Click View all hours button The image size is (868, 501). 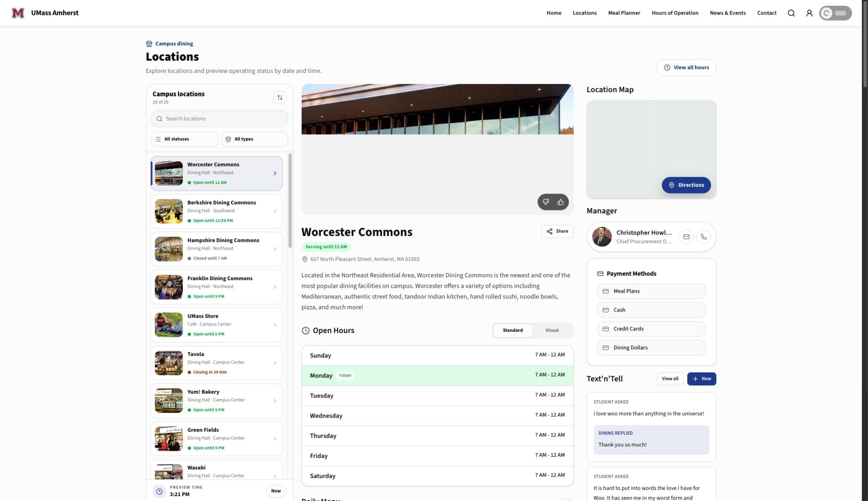click(x=686, y=68)
